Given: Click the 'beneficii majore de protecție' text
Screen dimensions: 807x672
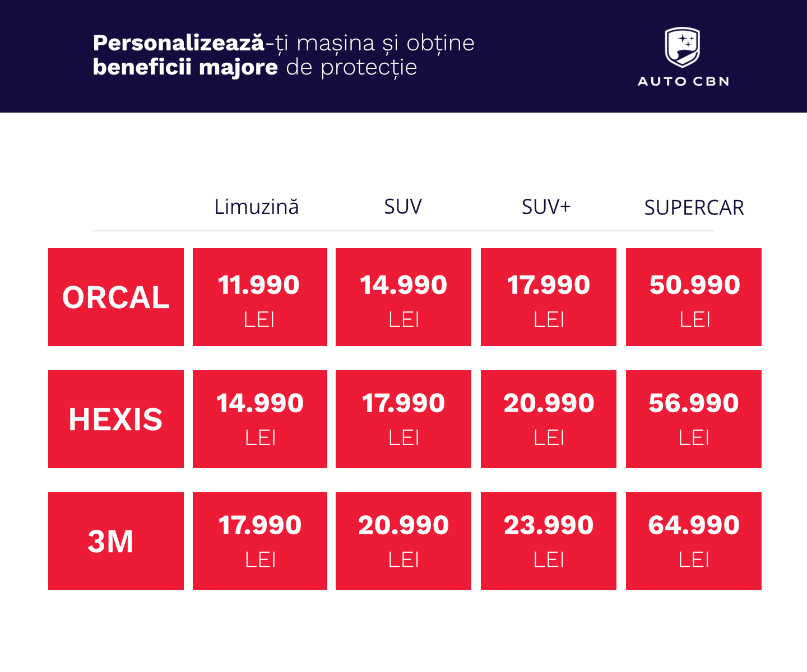Looking at the screenshot, I should coord(255,67).
